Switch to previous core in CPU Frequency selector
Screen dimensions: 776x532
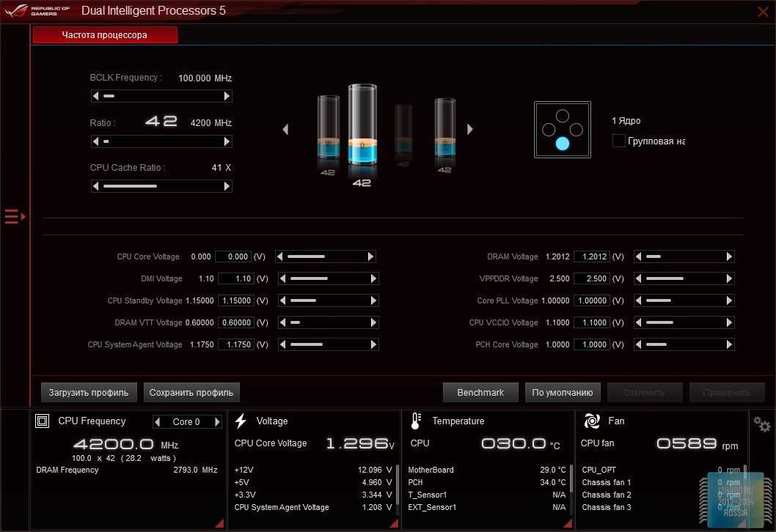click(x=158, y=422)
